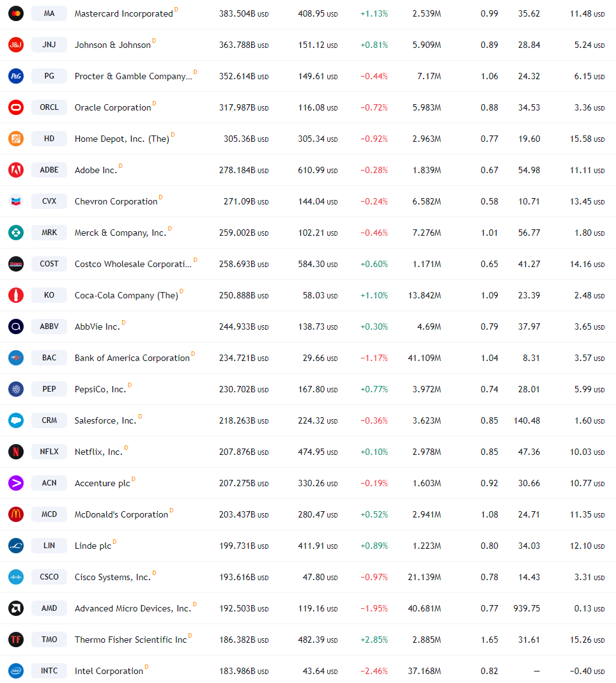The image size is (616, 683).
Task: Open Intel Corporation company link
Action: [x=109, y=671]
